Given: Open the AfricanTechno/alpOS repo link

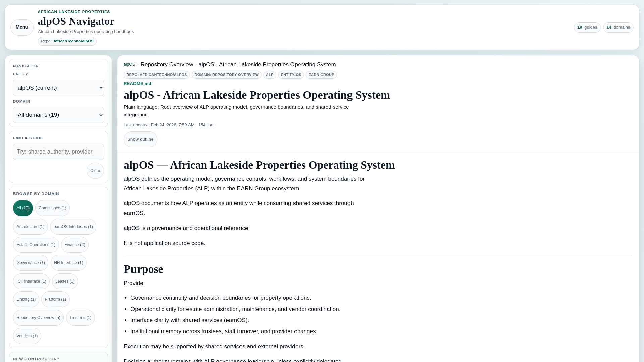Looking at the screenshot, I should tap(73, 41).
